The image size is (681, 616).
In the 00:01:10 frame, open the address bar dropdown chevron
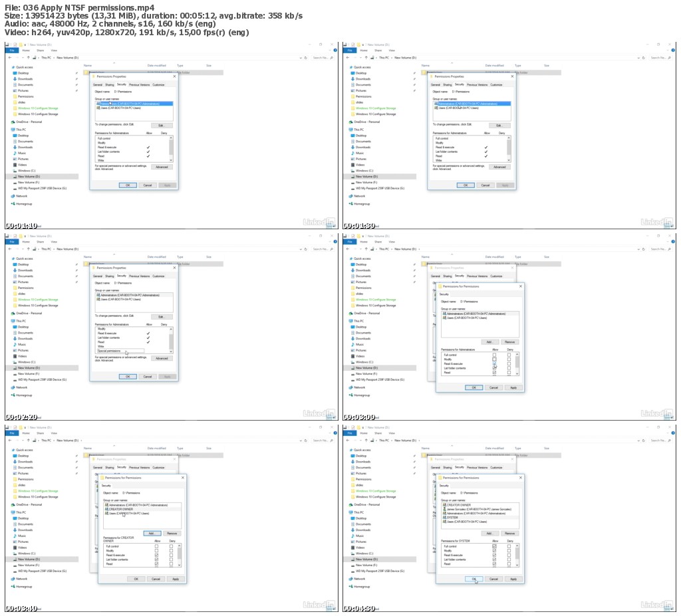[x=300, y=57]
